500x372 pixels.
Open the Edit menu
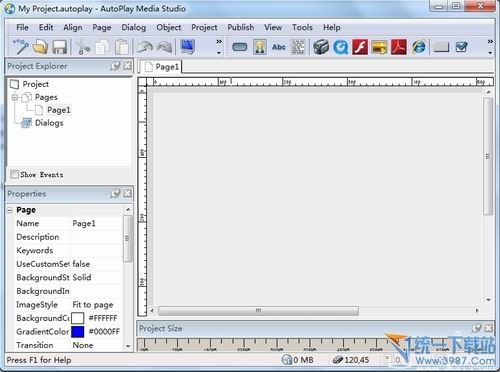(46, 27)
